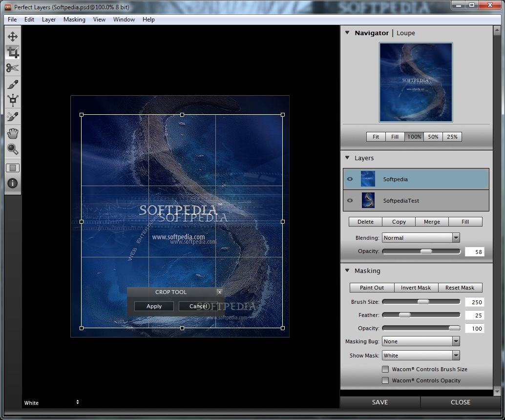Set zoom to Fit
The width and height of the screenshot is (505, 420).
click(x=376, y=137)
